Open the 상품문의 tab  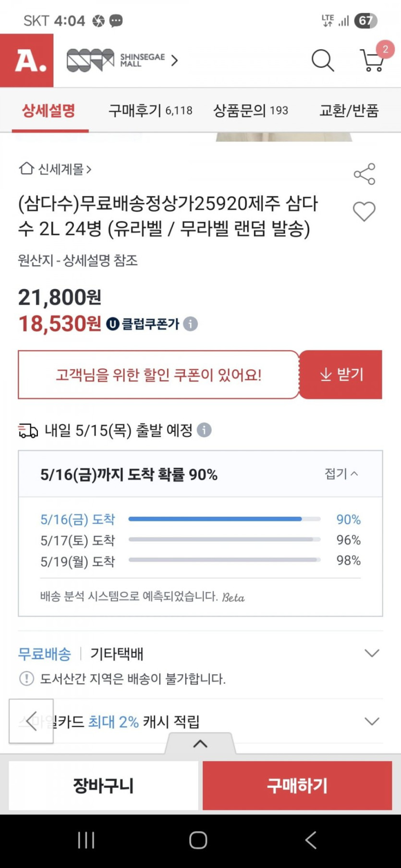pos(250,111)
